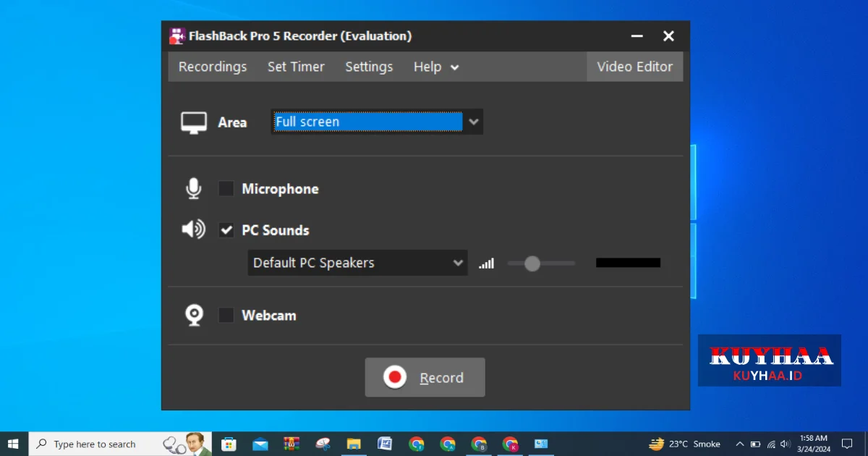
Task: Open WinRAR from the taskbar
Action: (292, 444)
